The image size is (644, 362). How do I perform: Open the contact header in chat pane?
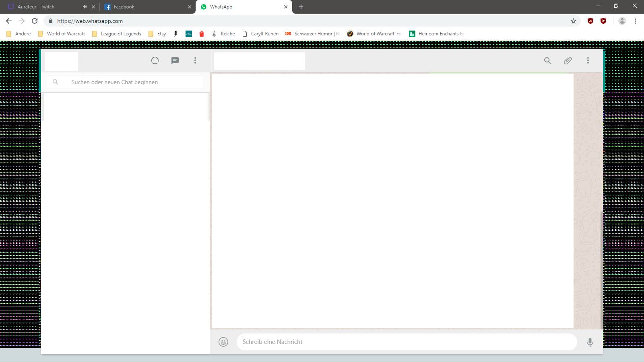[260, 61]
